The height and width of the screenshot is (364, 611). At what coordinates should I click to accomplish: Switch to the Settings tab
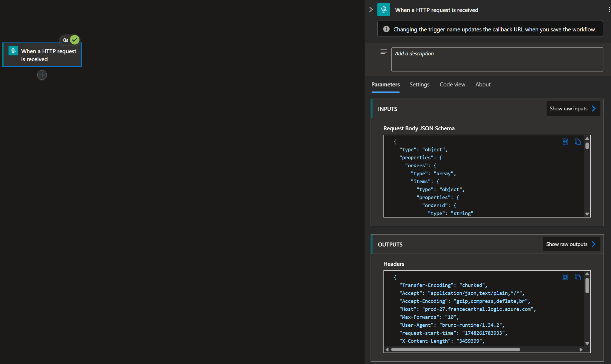[x=419, y=84]
